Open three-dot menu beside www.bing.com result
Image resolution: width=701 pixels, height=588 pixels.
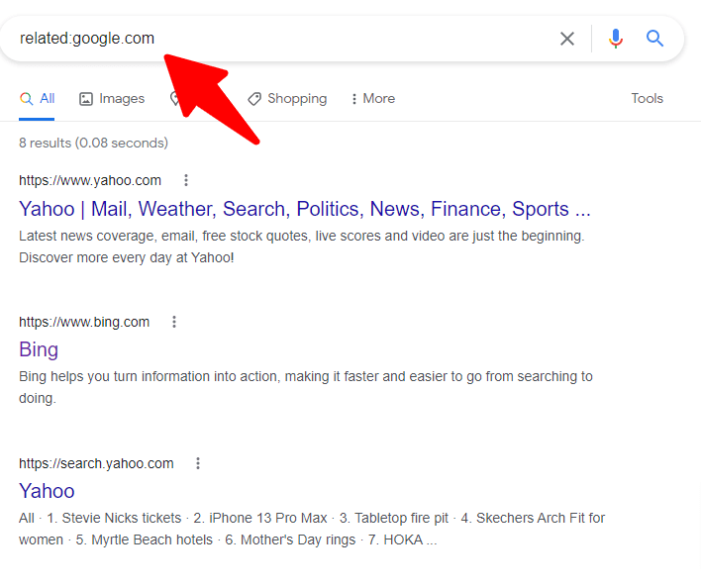174,322
